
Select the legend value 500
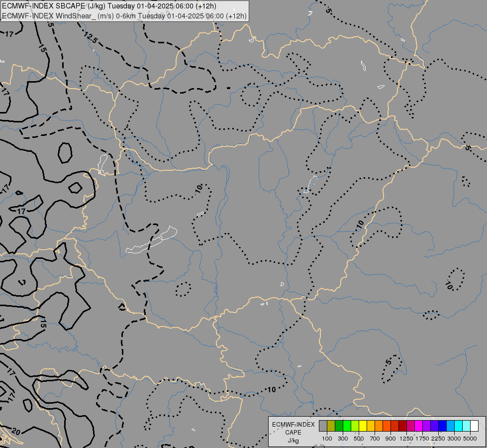359,439
